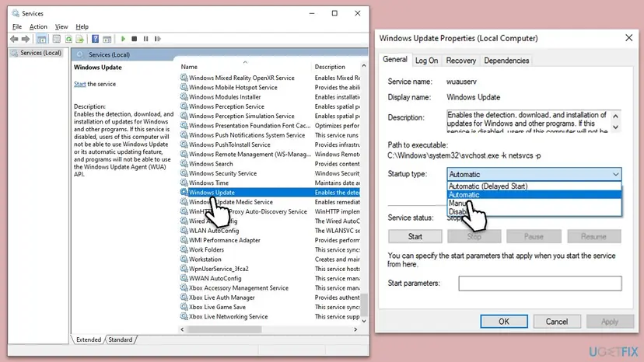Click gear icon of WWAN AutoConfig
This screenshot has height=362, width=644.
click(x=184, y=278)
